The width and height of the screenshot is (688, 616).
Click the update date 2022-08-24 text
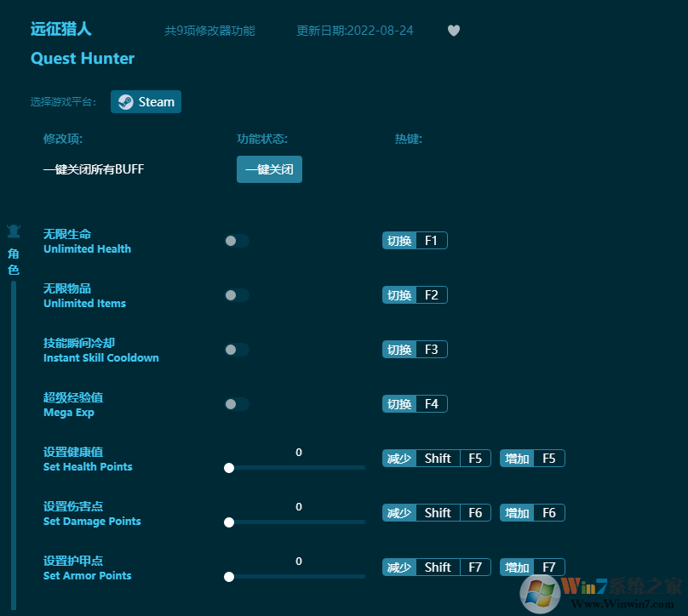point(354,31)
